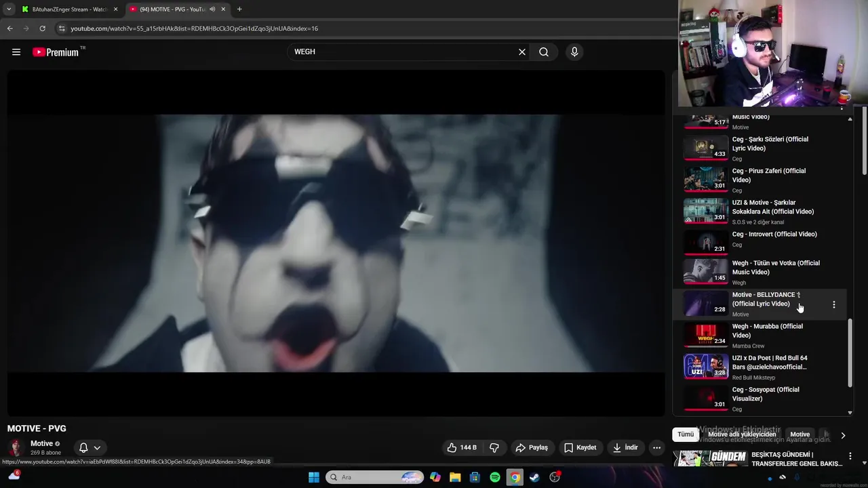The image size is (868, 488).
Task: Go back in browser history
Action: pos(9,28)
